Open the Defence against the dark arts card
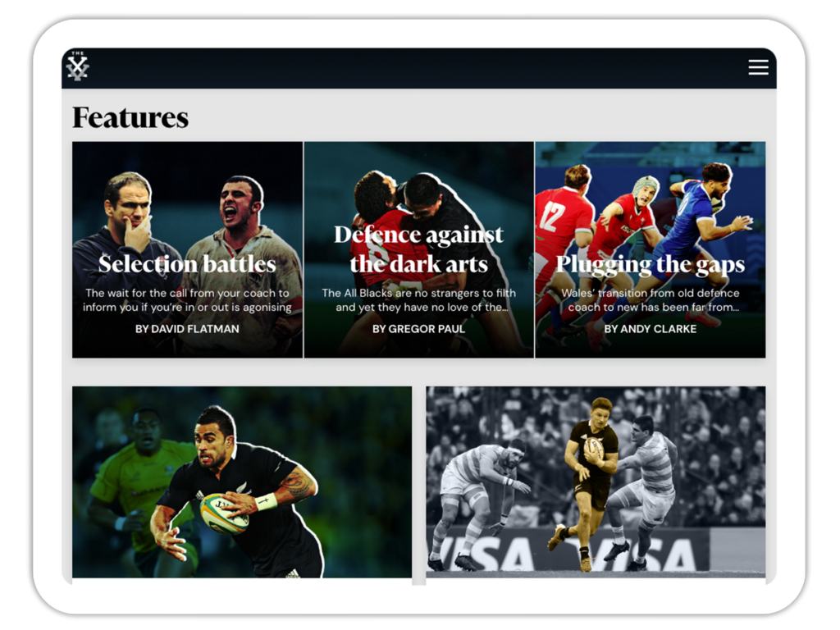Image resolution: width=840 pixels, height=630 pixels. click(x=419, y=249)
